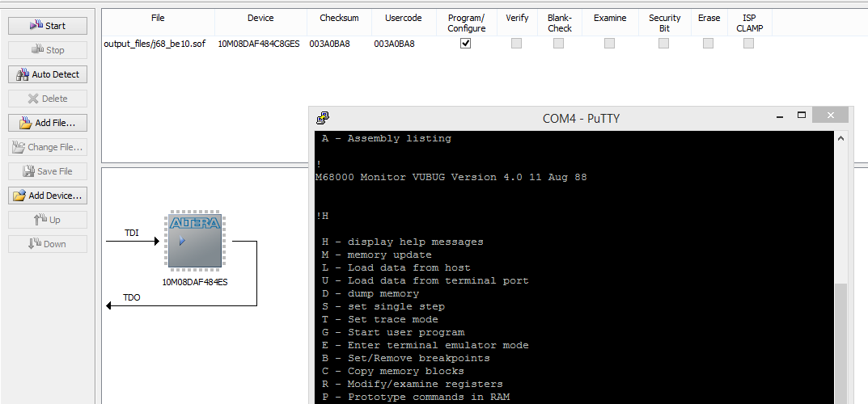This screenshot has height=404, width=868.
Task: Click the 'M - memory update' line
Action: [376, 255]
